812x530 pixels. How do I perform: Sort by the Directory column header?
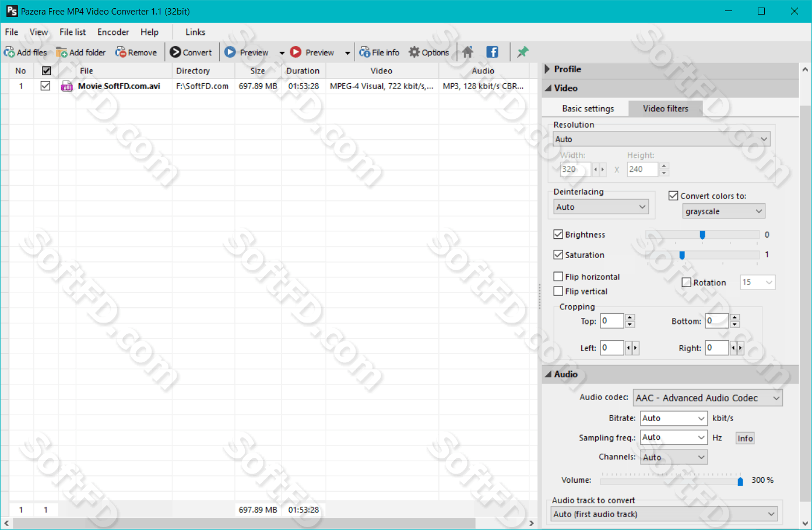coord(203,71)
